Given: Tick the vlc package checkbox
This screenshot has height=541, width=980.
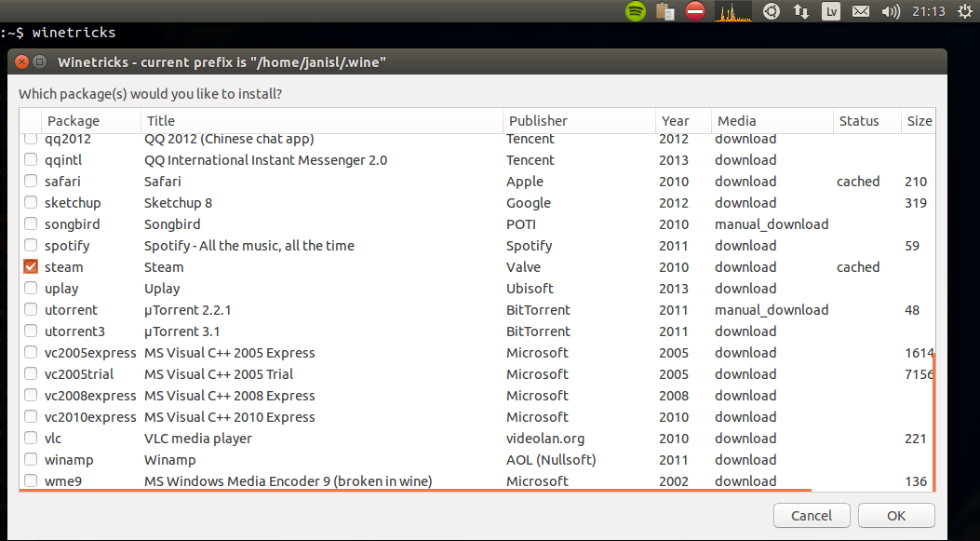Looking at the screenshot, I should (30, 439).
